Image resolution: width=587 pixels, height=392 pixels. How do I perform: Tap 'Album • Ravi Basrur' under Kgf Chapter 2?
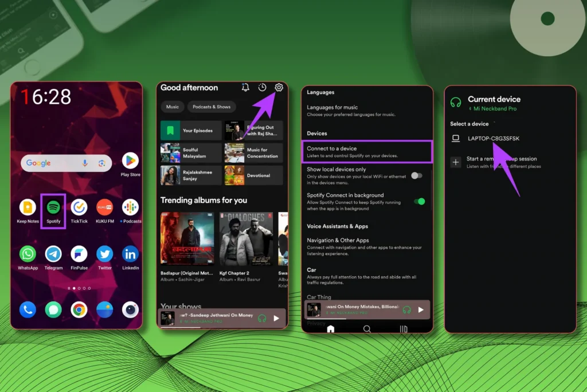[x=240, y=280]
